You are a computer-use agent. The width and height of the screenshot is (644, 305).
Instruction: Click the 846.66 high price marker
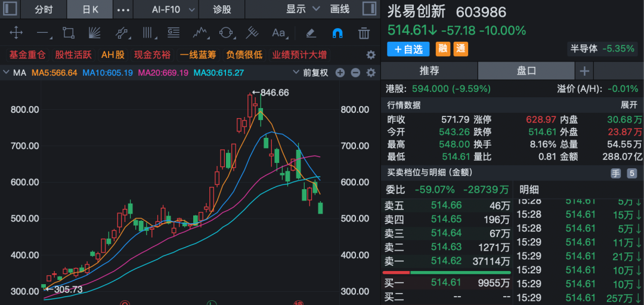pos(270,93)
